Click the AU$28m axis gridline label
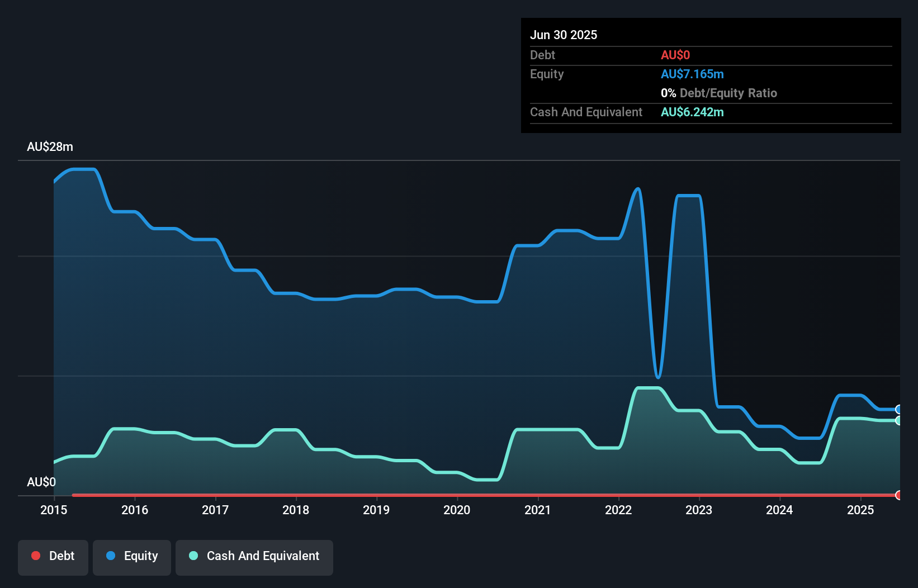Viewport: 918px width, 588px height. pos(50,146)
